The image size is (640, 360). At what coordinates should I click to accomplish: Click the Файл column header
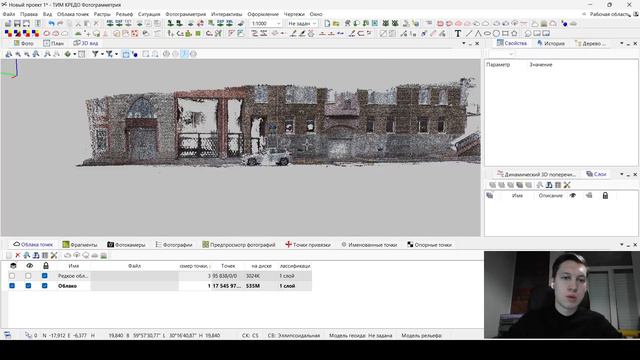point(134,266)
